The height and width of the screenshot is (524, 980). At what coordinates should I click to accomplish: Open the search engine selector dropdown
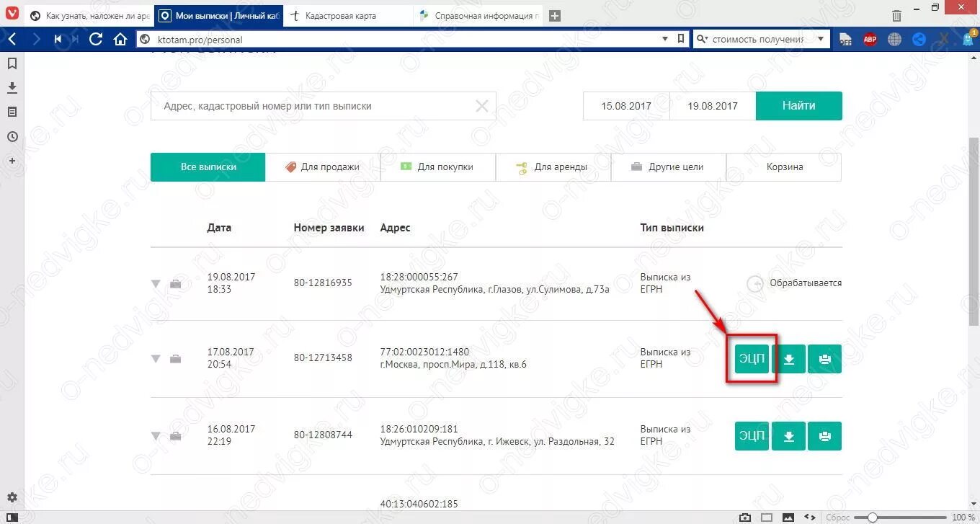tap(703, 39)
